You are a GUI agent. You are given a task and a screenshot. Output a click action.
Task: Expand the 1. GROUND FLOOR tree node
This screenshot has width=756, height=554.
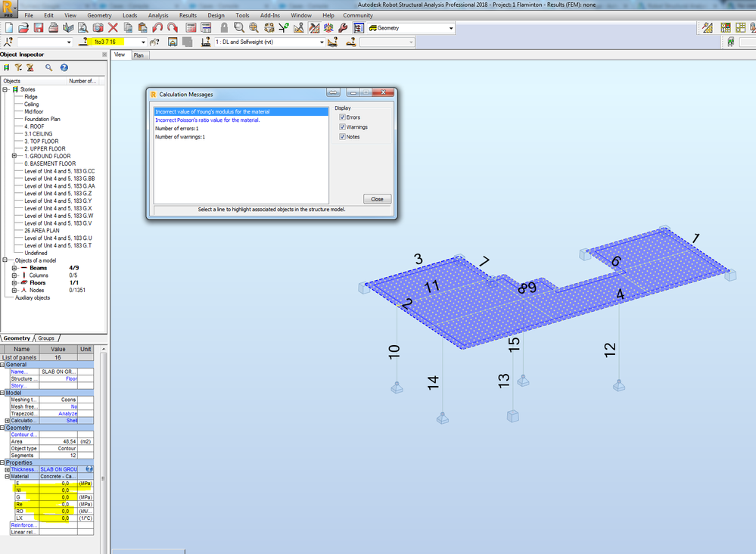pyautogui.click(x=14, y=156)
